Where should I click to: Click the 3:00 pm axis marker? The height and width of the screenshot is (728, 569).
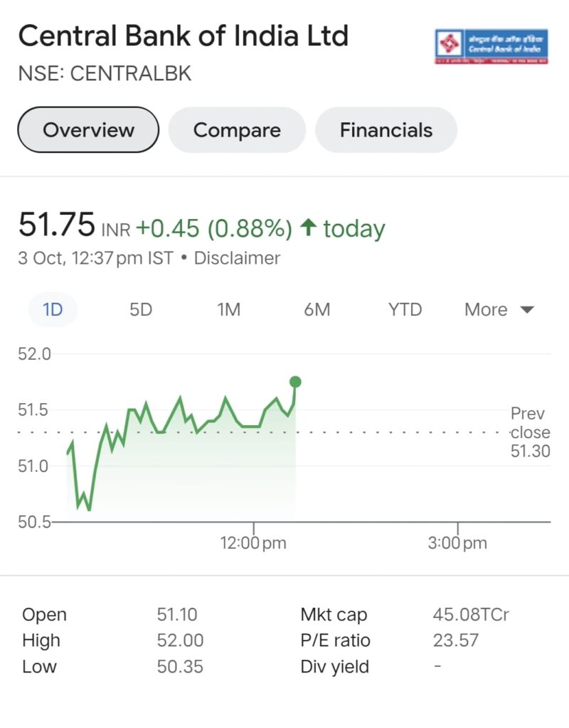[x=457, y=543]
